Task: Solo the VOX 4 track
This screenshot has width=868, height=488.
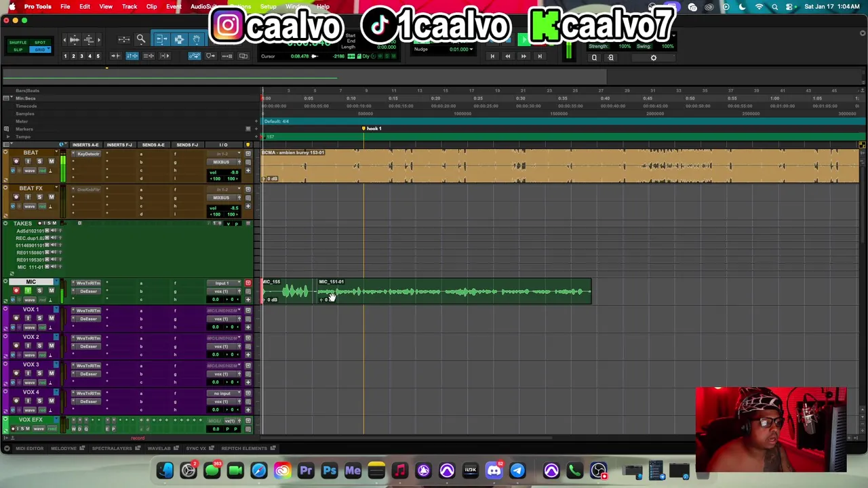Action: click(x=39, y=401)
